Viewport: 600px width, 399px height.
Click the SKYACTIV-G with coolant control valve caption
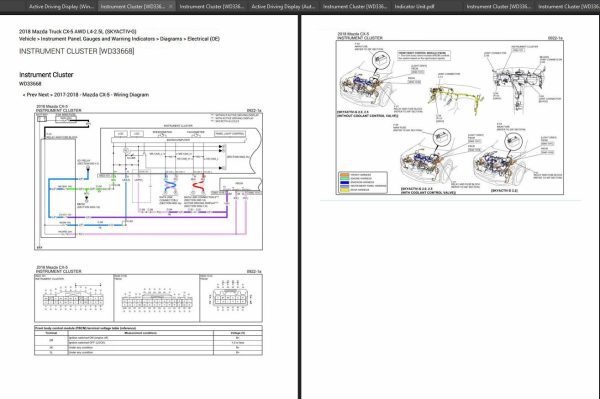[x=428, y=191]
